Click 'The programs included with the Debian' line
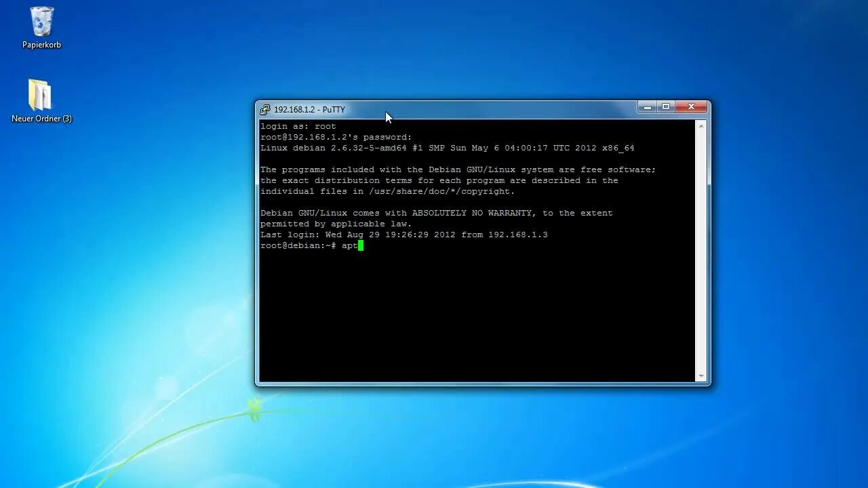This screenshot has width=868, height=488. [458, 169]
